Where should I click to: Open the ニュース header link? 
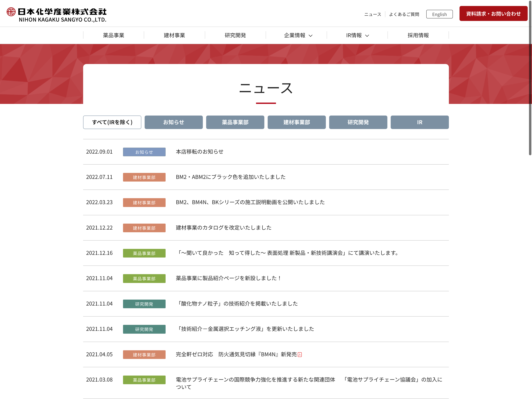[373, 14]
